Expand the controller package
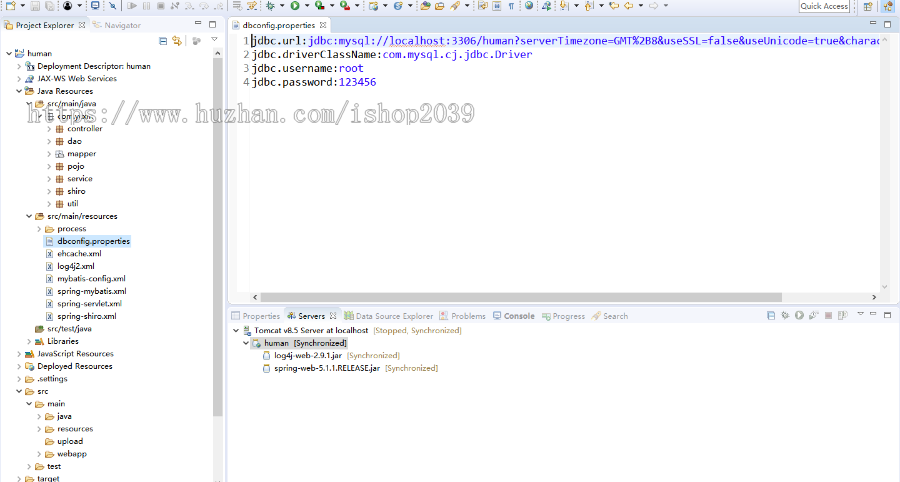The height and width of the screenshot is (482, 900). click(x=49, y=129)
